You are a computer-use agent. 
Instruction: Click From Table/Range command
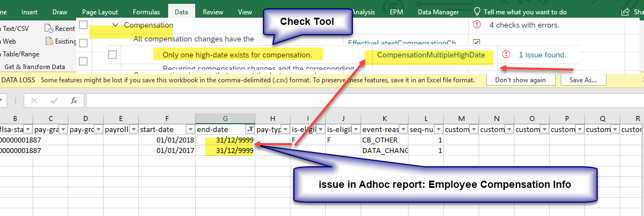[20, 54]
